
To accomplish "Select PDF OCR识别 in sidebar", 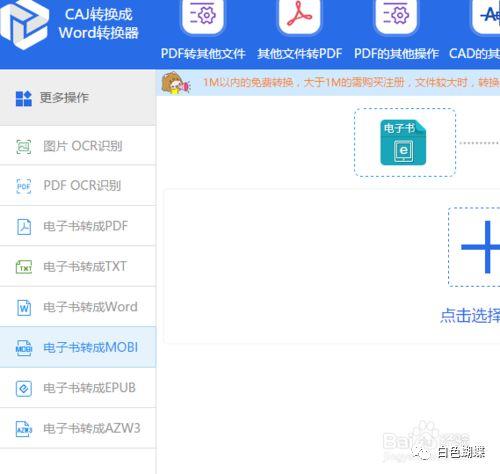I will click(x=78, y=186).
